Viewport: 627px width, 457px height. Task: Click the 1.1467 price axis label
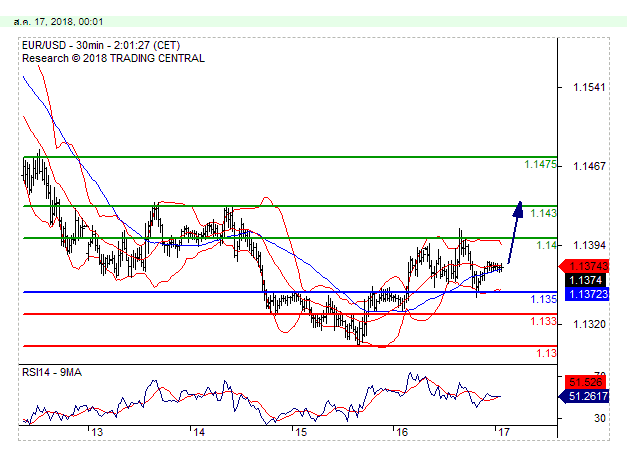click(589, 166)
